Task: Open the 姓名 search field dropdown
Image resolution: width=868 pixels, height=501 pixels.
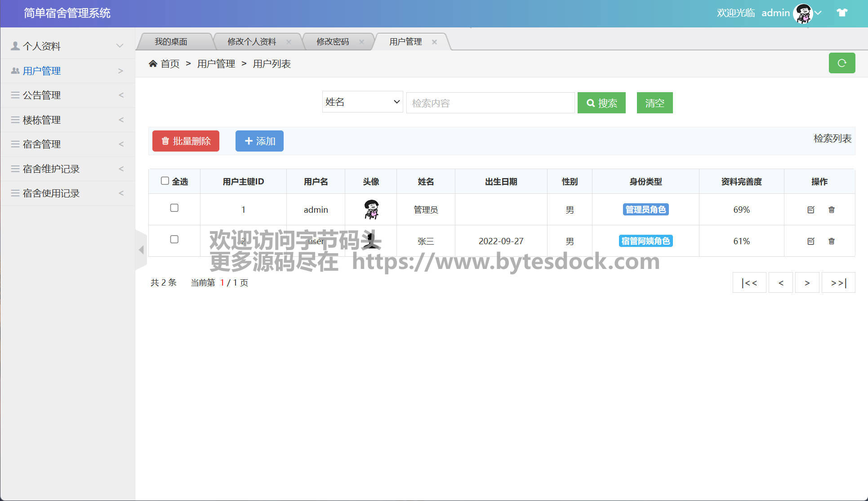Action: point(362,102)
